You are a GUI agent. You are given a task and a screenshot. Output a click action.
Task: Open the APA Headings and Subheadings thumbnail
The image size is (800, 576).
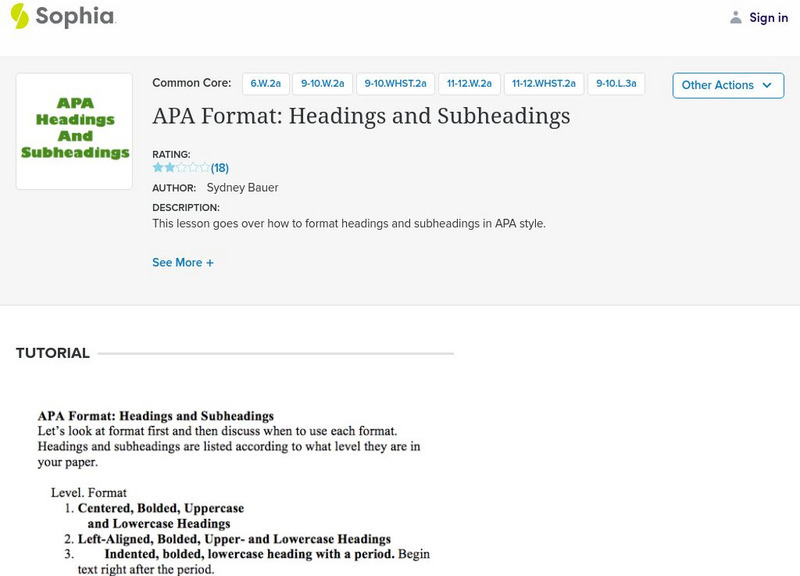[x=75, y=131]
